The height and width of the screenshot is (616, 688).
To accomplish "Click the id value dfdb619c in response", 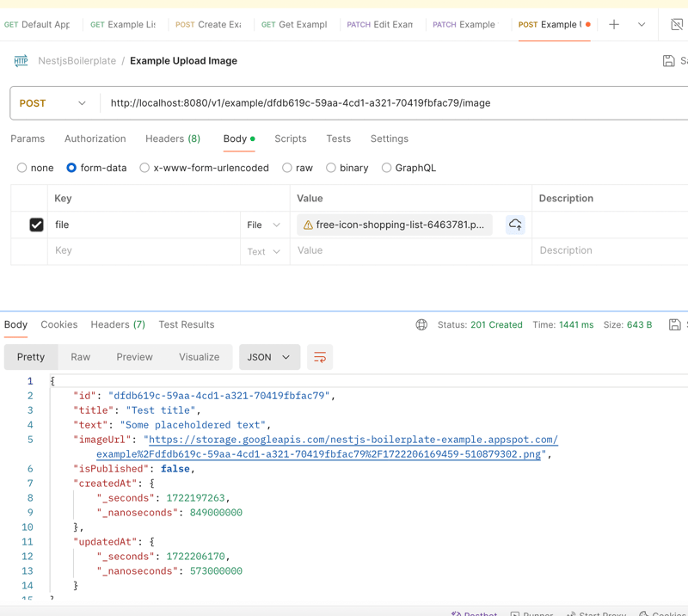I will tap(219, 396).
